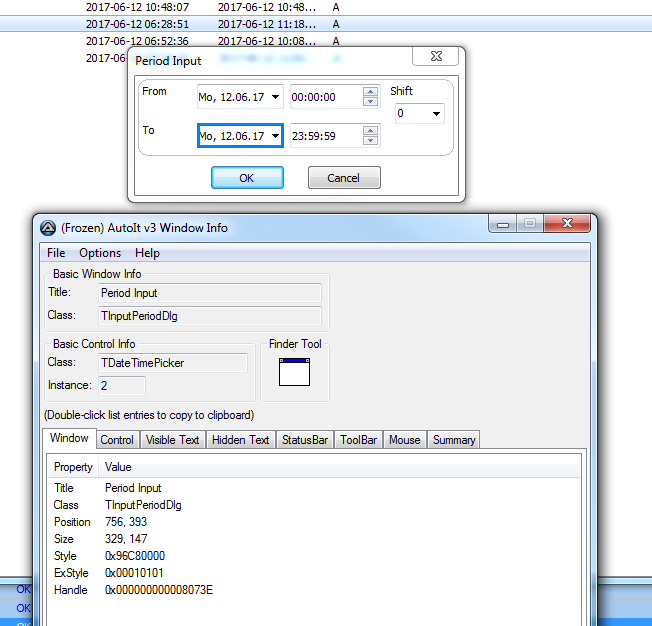Increase the From time with spinner up
652x626 pixels.
tap(370, 93)
